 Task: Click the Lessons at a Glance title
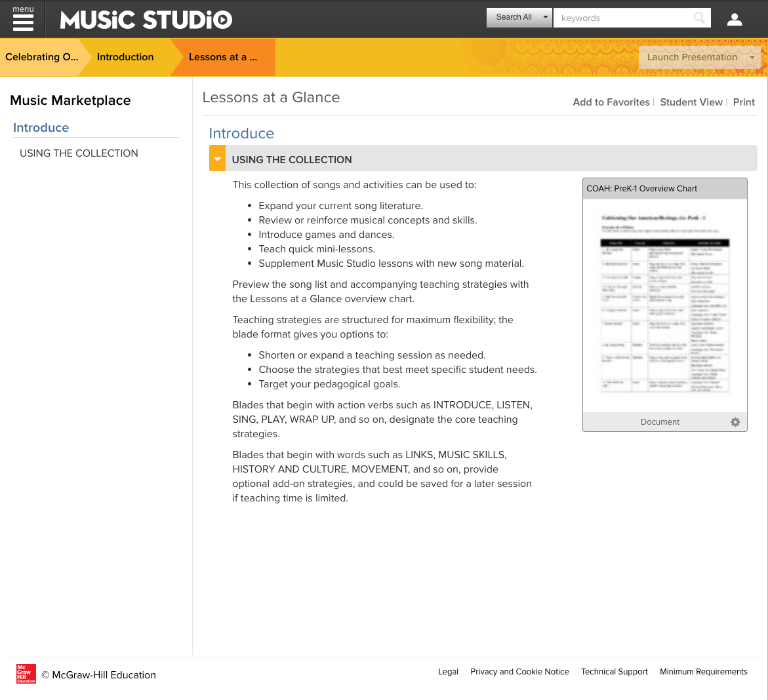point(272,98)
